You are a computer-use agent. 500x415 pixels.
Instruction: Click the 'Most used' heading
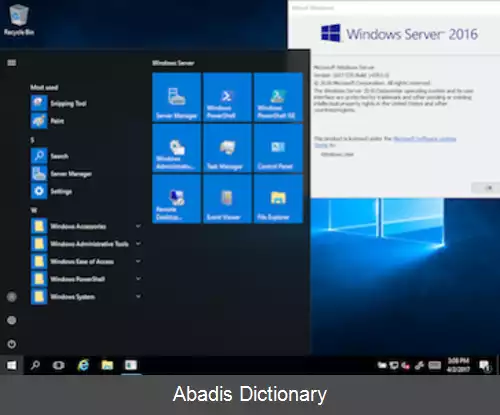(44, 87)
